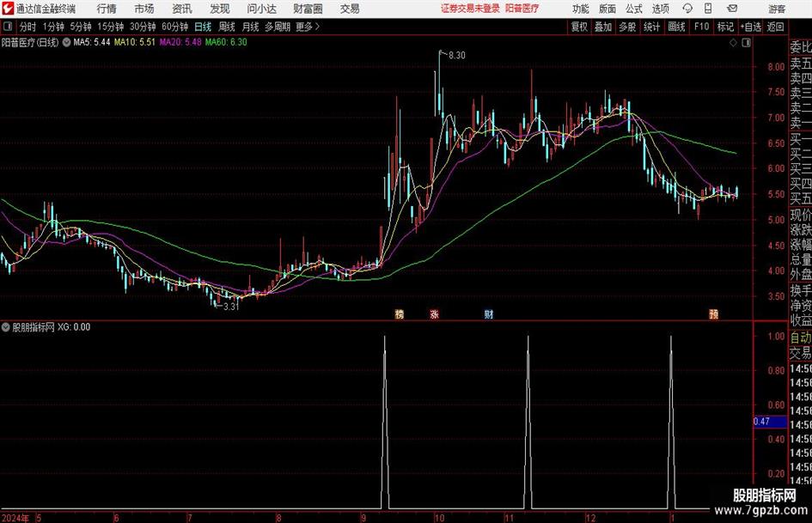Open the 市场 menu
The width and height of the screenshot is (812, 523).
(x=144, y=9)
